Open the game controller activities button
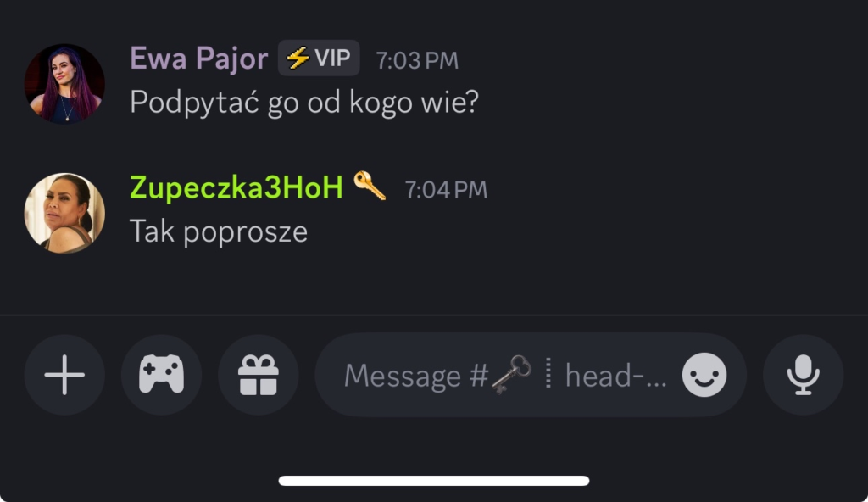Screen dimensions: 868x502 (x=161, y=374)
